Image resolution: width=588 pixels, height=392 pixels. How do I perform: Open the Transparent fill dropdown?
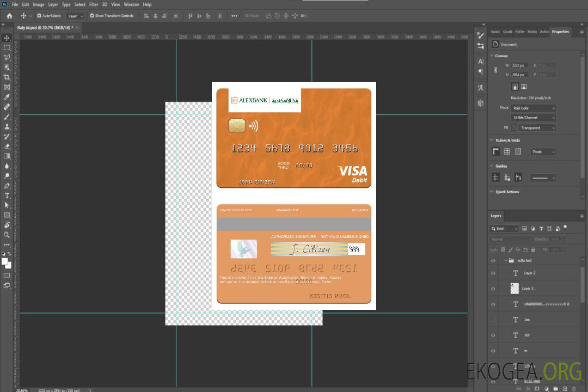(537, 128)
